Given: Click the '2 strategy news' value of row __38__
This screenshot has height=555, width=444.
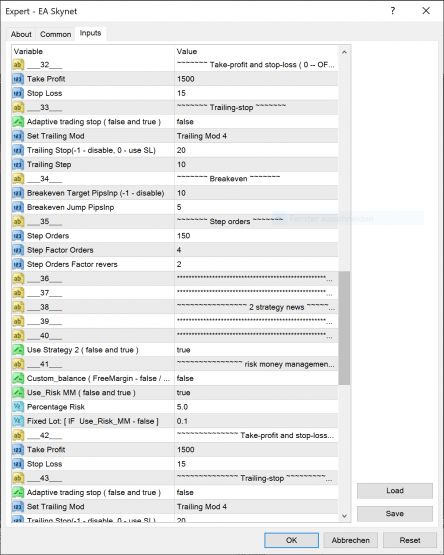Looking at the screenshot, I should 256,307.
